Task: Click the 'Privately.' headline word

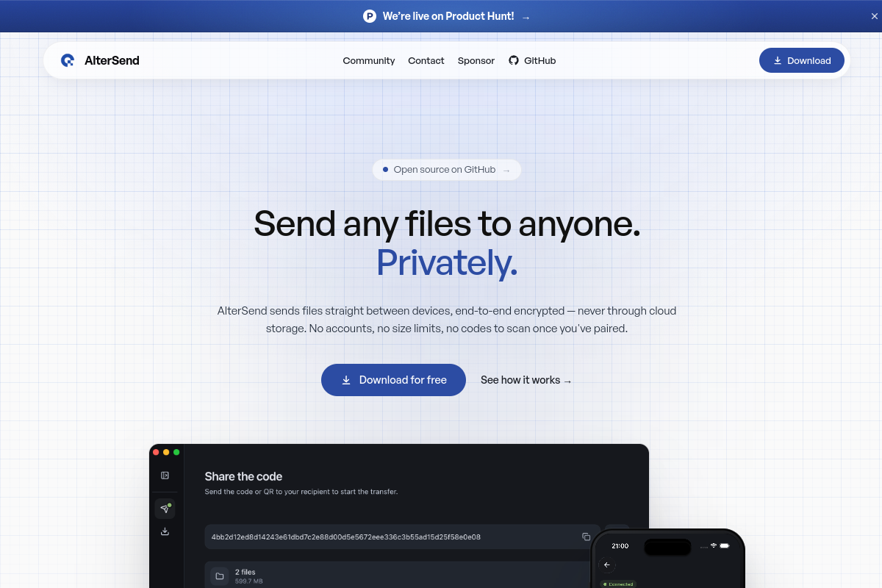Action: [447, 263]
